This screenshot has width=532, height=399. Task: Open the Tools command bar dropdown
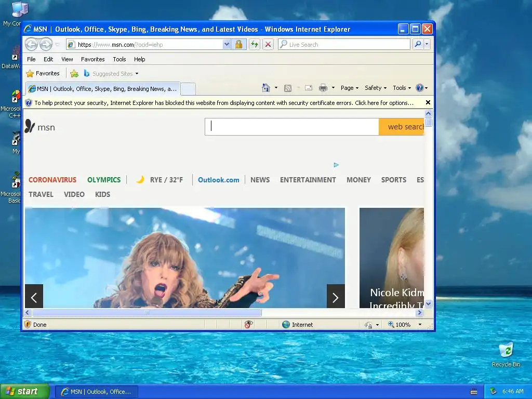pyautogui.click(x=402, y=88)
